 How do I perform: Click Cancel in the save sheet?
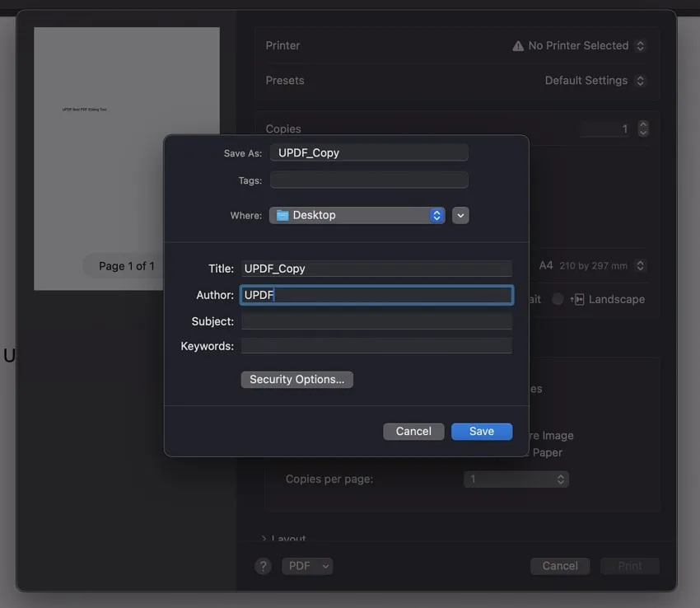pos(413,431)
